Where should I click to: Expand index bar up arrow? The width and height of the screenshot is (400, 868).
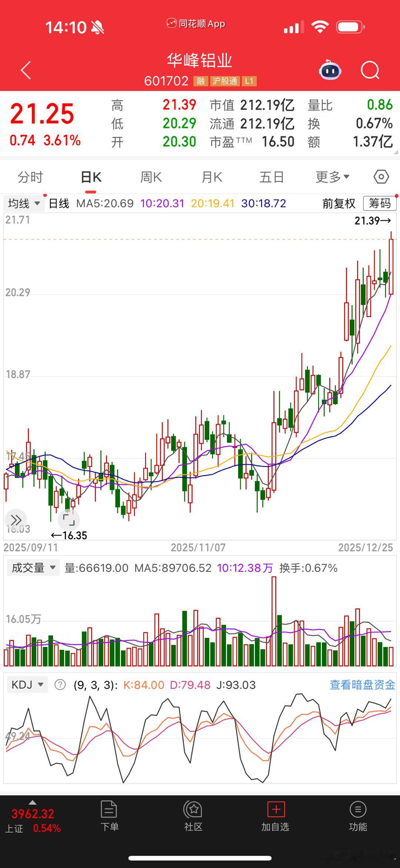(32, 802)
